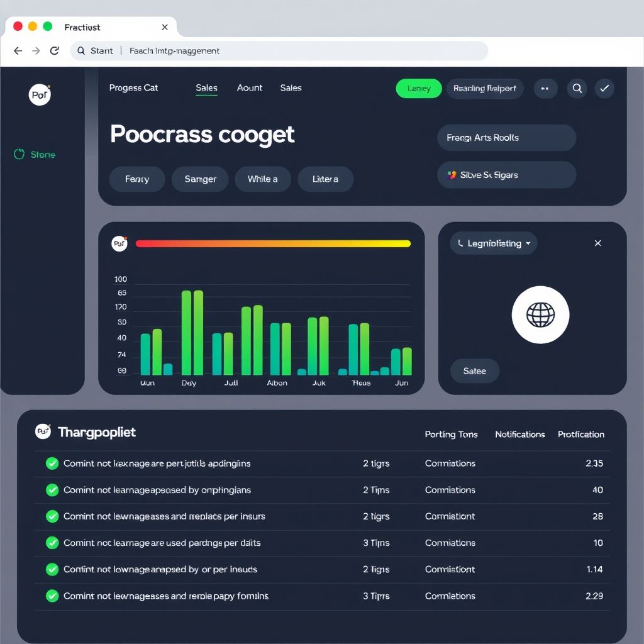Click the browser forward arrow
This screenshot has width=644, height=644.
36,50
